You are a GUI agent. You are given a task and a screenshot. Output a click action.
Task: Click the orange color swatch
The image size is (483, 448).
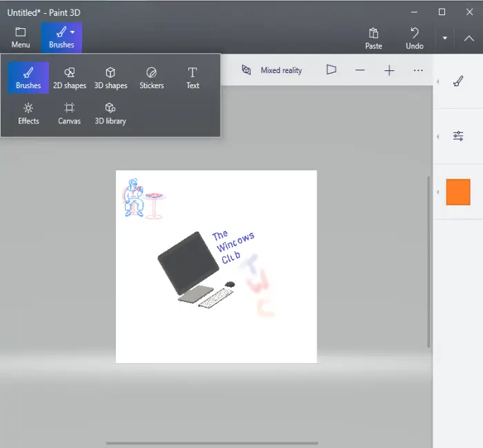458,192
